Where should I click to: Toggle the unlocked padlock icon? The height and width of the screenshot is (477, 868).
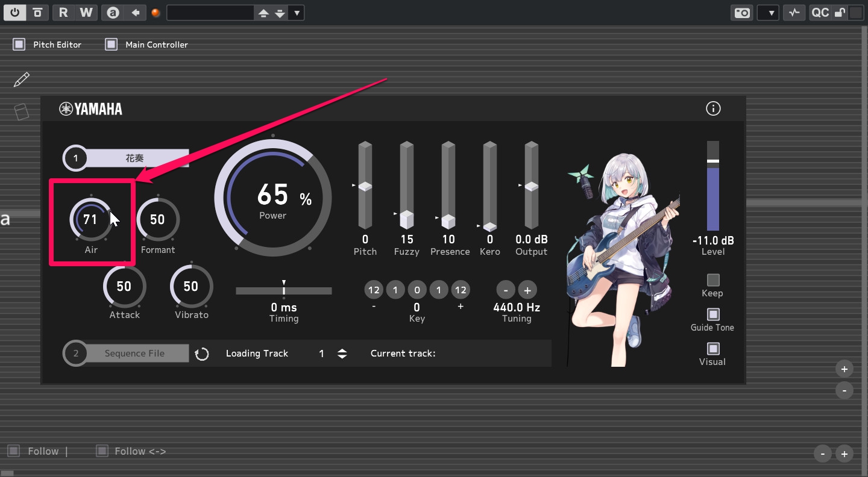coord(840,13)
